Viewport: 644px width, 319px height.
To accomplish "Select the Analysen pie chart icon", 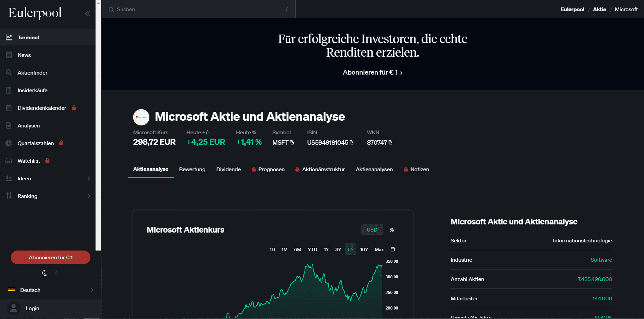I will pos(9,125).
